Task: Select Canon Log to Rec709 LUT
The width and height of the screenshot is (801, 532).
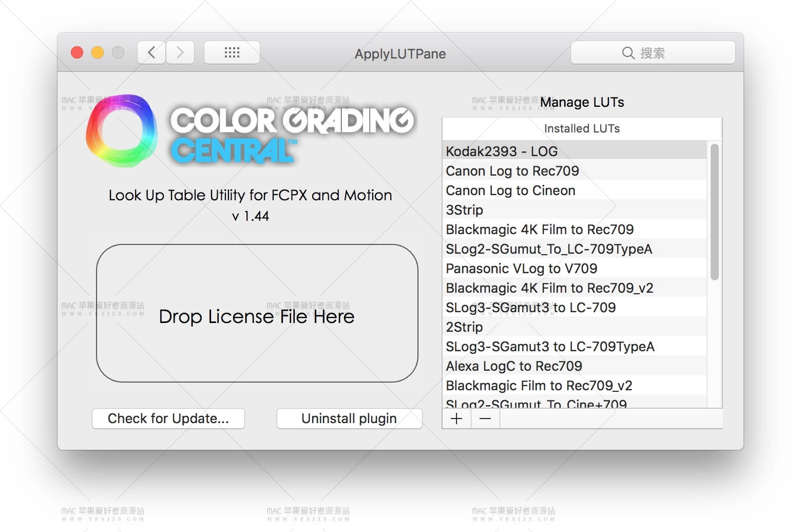Action: point(575,170)
